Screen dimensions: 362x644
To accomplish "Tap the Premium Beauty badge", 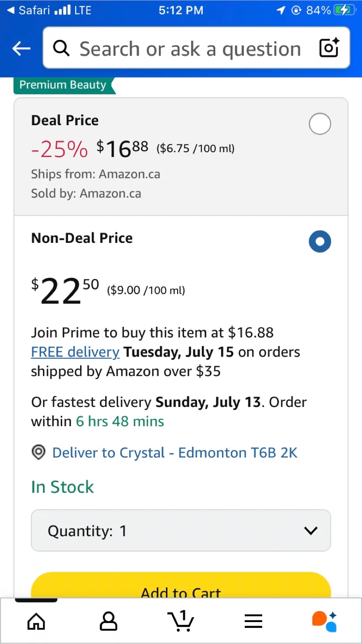I will 63,85.
